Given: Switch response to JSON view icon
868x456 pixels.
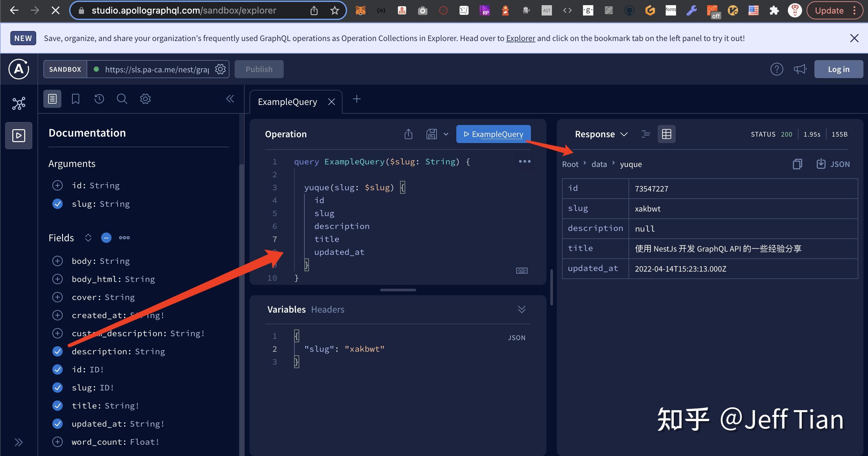Looking at the screenshot, I should pyautogui.click(x=646, y=134).
